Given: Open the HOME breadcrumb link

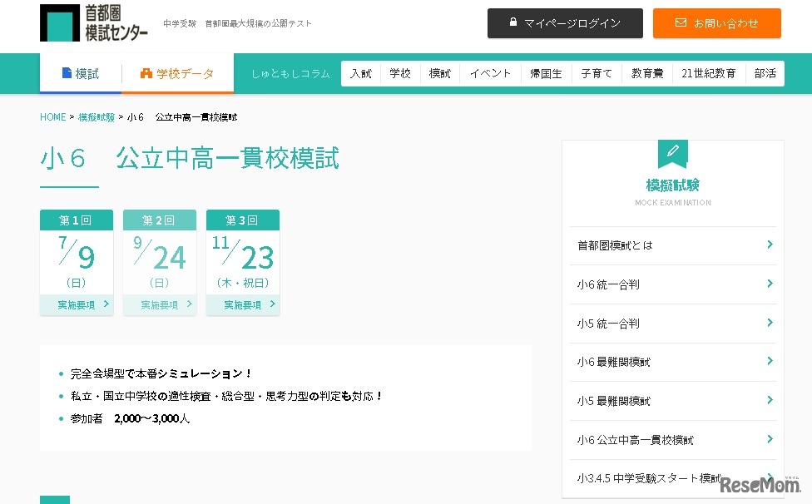Looking at the screenshot, I should (52, 117).
